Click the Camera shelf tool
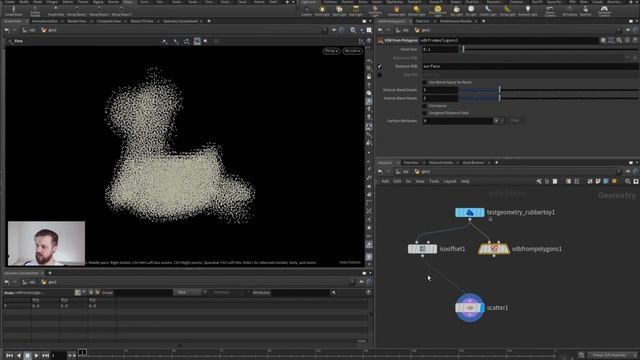This screenshot has width=640, height=360. tap(306, 11)
